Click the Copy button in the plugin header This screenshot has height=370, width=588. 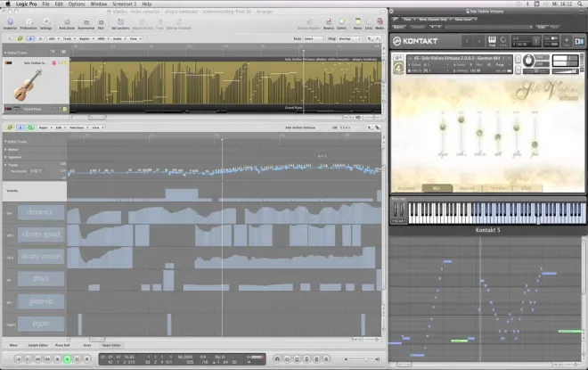542,27
